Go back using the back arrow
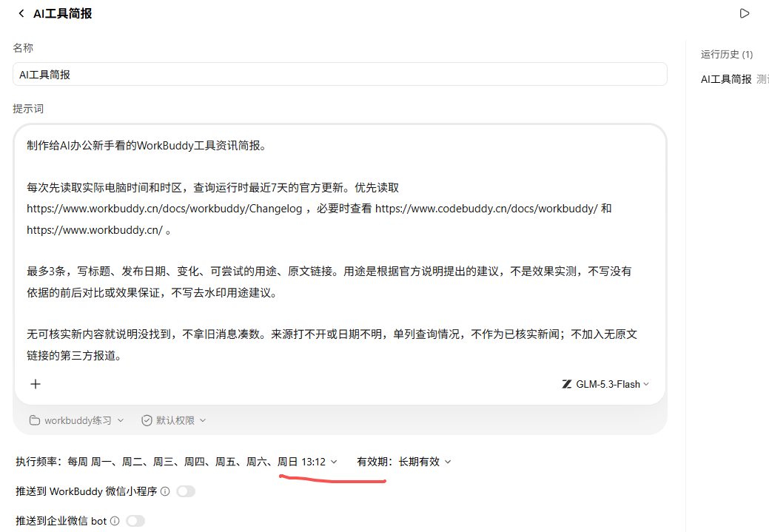 [x=21, y=14]
